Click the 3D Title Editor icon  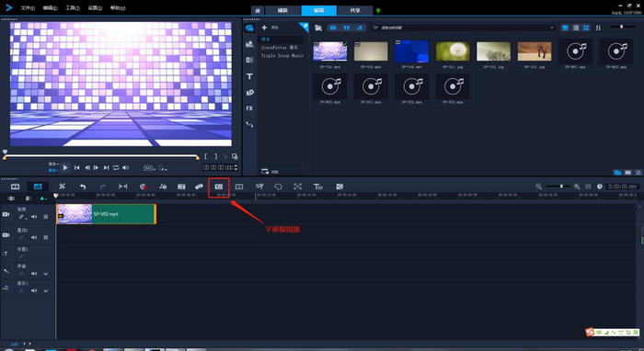(x=318, y=187)
